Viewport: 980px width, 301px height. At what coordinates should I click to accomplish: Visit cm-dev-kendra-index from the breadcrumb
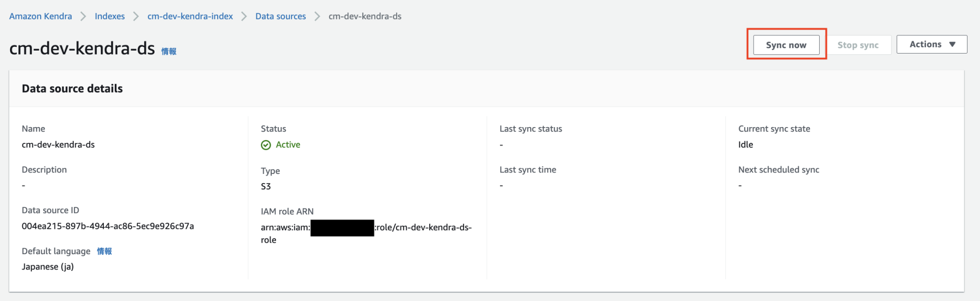pyautogui.click(x=189, y=16)
